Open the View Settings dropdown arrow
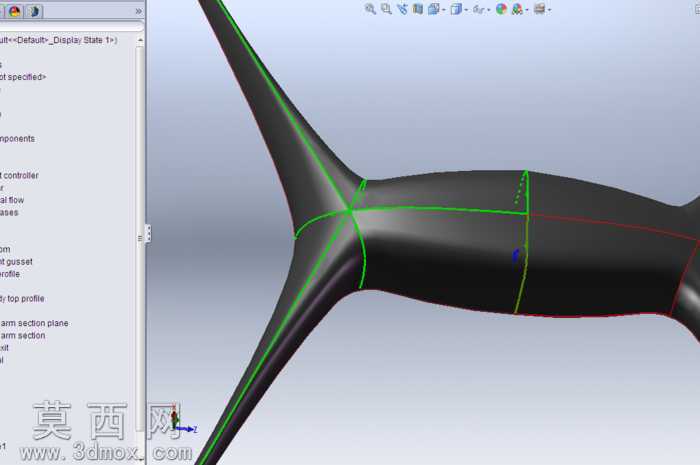700x465 pixels. [549, 10]
